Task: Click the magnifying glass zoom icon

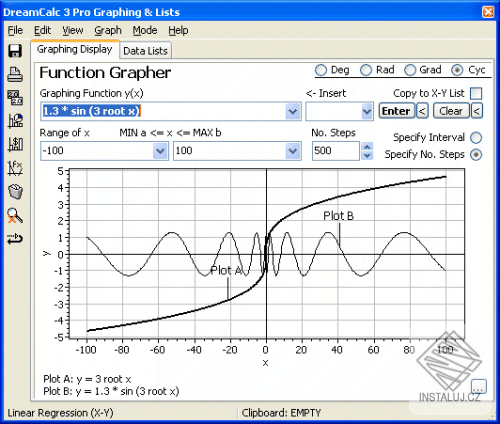Action: (x=15, y=216)
